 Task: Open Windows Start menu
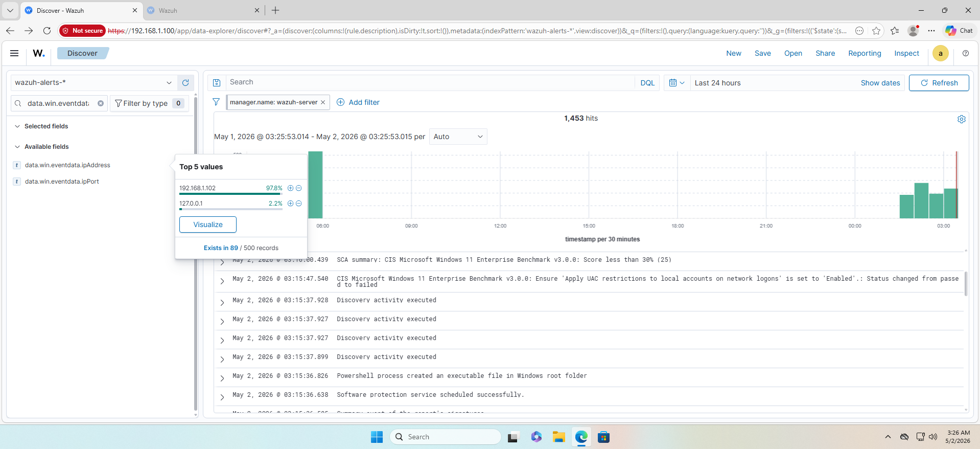tap(377, 437)
